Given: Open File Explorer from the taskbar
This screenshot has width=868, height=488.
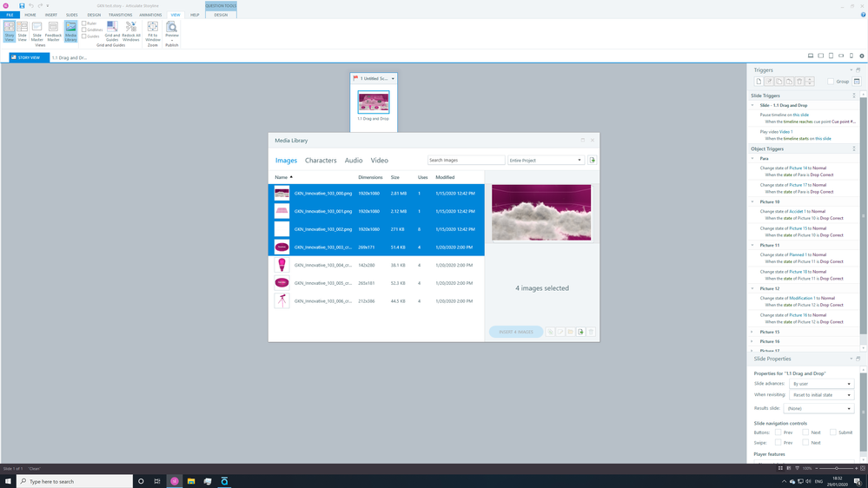Looking at the screenshot, I should pyautogui.click(x=191, y=481).
